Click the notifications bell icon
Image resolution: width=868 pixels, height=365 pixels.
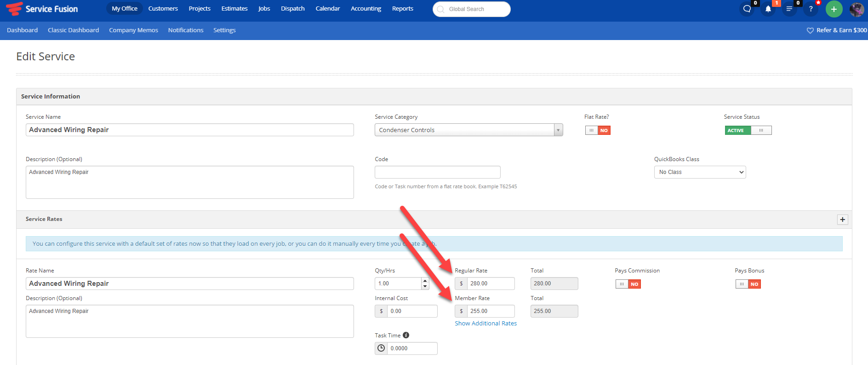[x=768, y=9]
